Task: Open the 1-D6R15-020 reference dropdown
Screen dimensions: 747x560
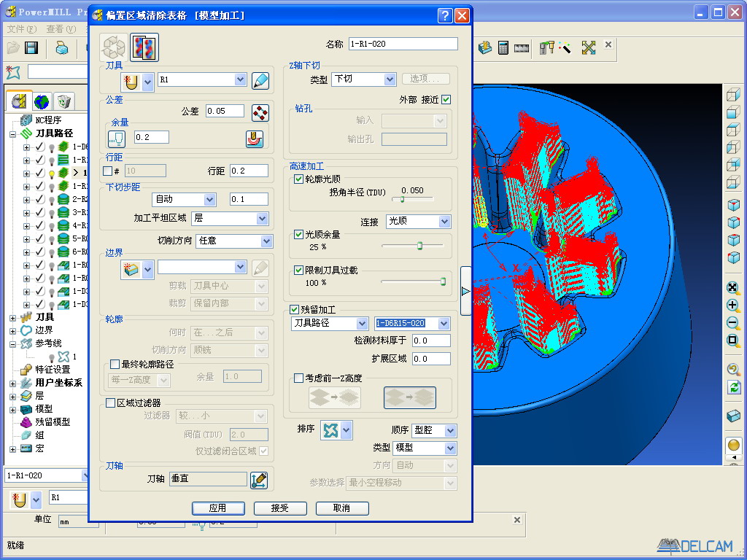Action: pos(444,324)
